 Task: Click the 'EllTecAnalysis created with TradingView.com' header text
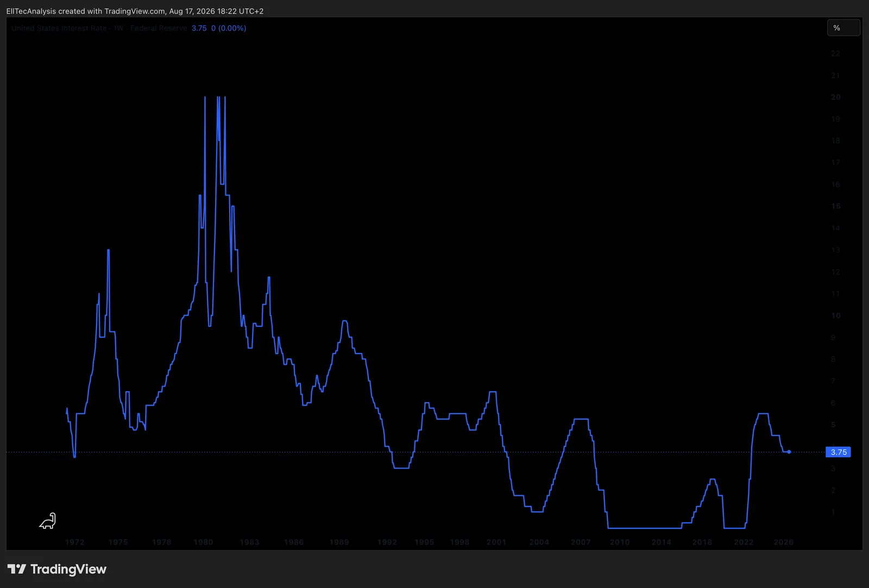86,11
